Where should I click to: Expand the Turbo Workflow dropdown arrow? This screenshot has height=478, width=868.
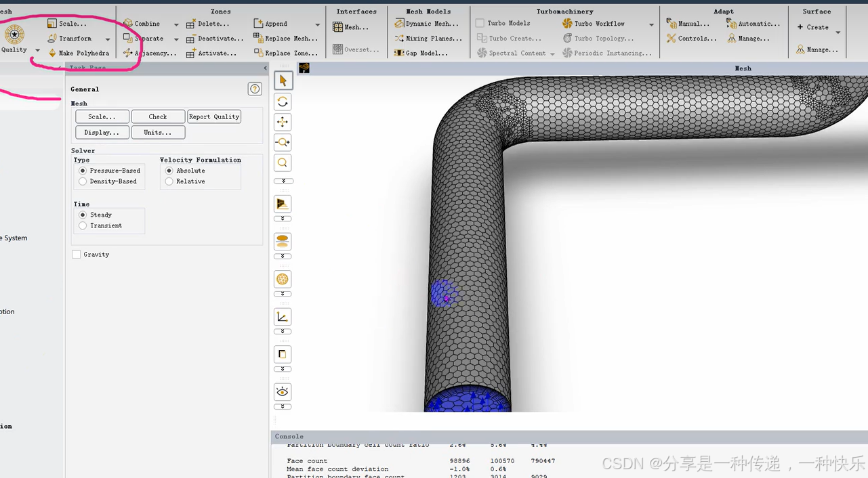pos(651,24)
